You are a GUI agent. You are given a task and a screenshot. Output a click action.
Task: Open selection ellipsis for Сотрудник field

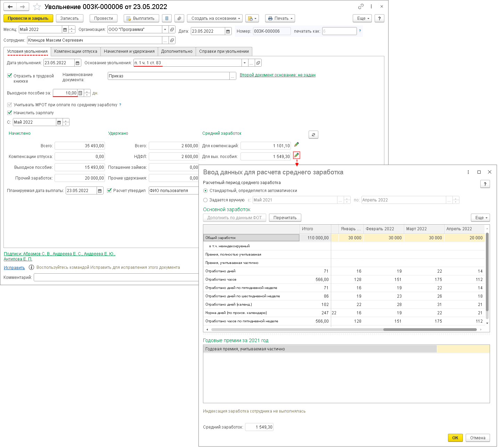coord(165,40)
